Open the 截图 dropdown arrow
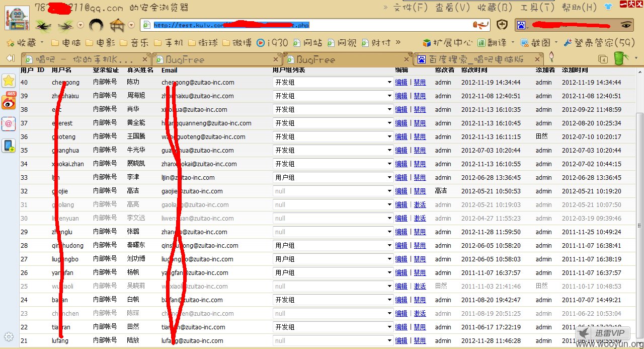644x349 pixels. click(556, 43)
